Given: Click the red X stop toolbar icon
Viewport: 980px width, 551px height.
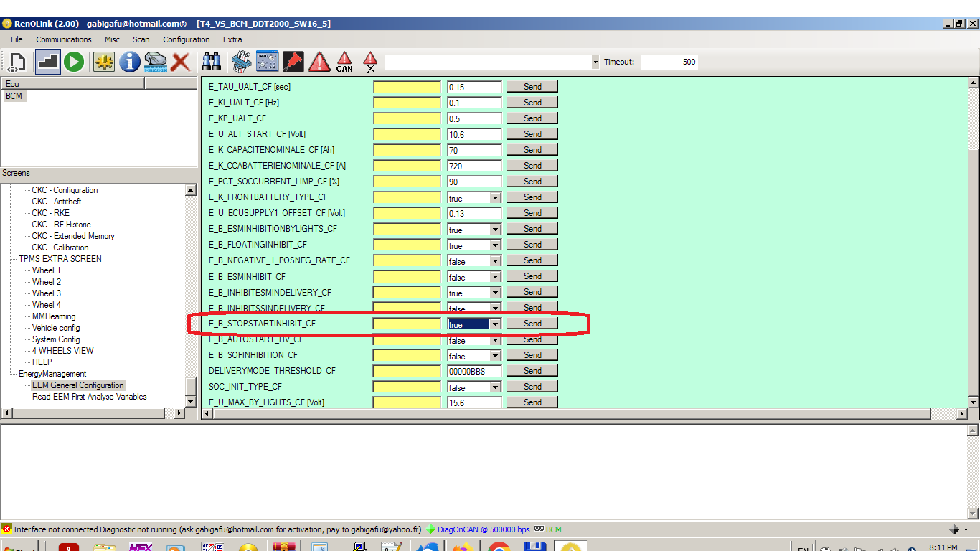Looking at the screenshot, I should coord(180,62).
